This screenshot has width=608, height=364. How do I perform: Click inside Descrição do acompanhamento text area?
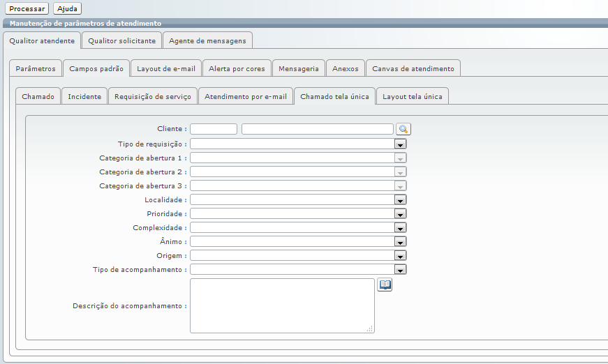coord(282,305)
